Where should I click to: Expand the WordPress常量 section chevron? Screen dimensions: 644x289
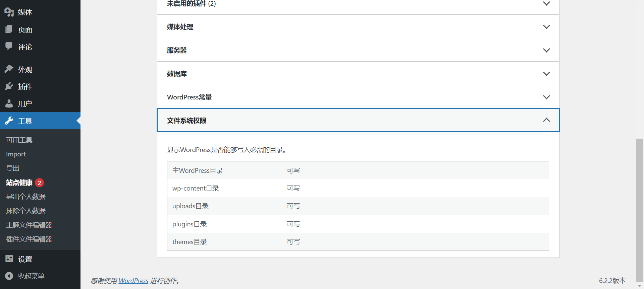click(x=546, y=97)
